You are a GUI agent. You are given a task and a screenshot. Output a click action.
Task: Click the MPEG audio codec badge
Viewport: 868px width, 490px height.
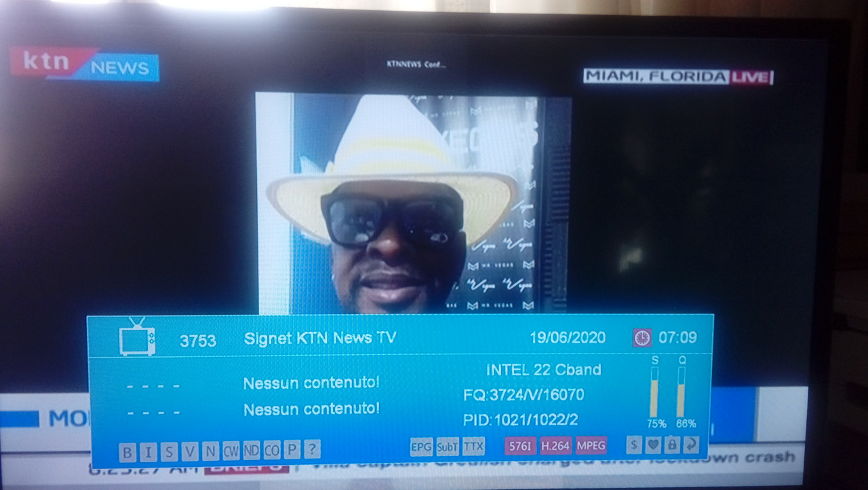tap(591, 445)
